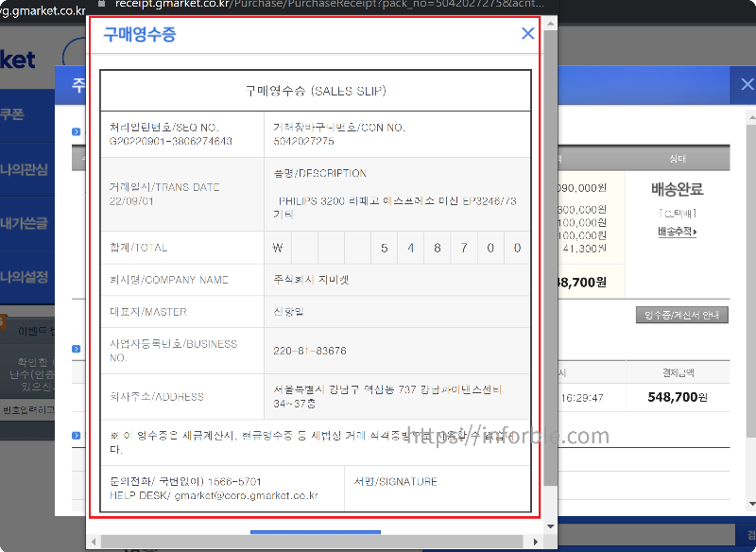This screenshot has height=552, width=756.
Task: Select the CON NO. value 5042027275
Action: point(303,141)
